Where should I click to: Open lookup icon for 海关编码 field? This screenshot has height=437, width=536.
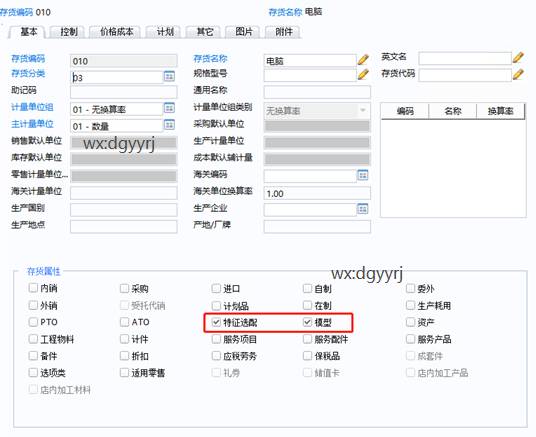(x=363, y=175)
